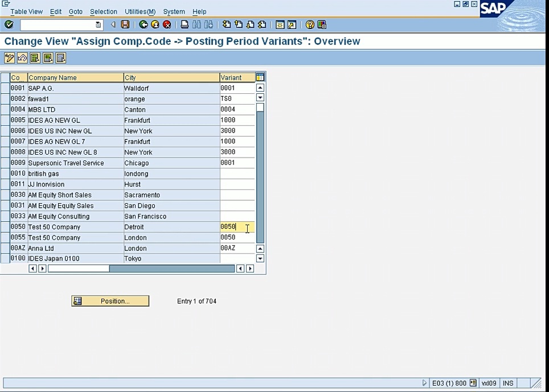
Task: Toggle row selector for AM Equity Consulting
Action: click(x=5, y=216)
